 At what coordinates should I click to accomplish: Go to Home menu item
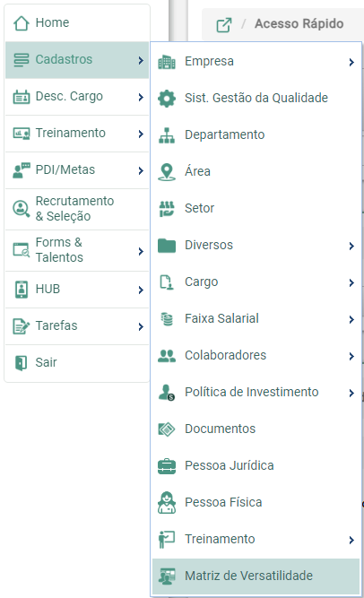(x=52, y=22)
